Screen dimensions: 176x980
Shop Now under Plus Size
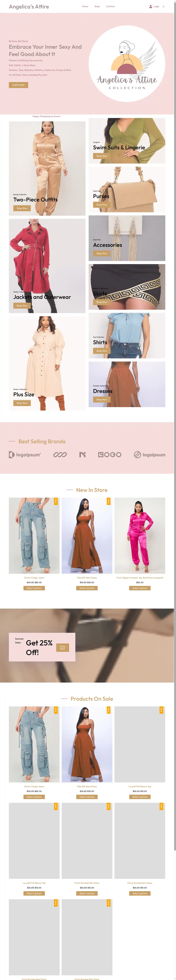[x=22, y=403]
